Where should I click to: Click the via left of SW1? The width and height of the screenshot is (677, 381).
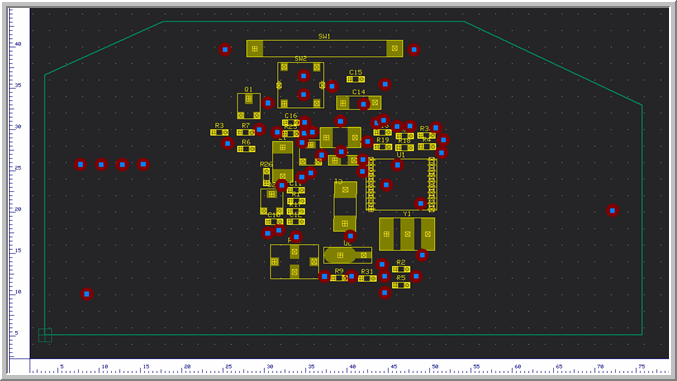point(225,50)
